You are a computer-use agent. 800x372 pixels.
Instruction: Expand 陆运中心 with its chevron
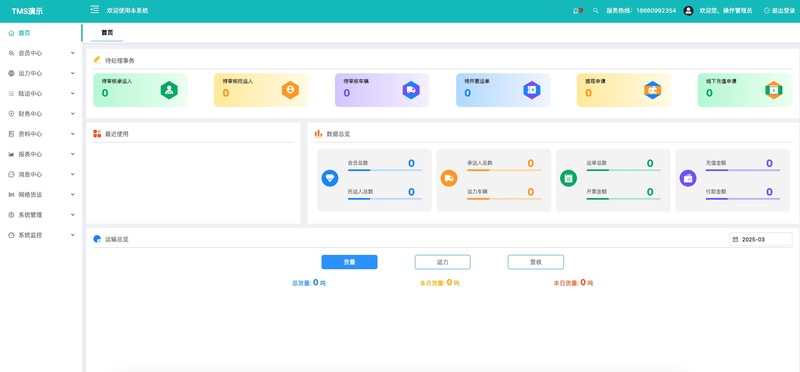pos(72,93)
